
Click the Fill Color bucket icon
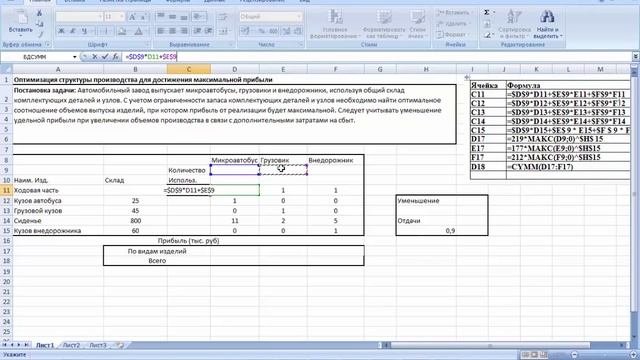click(121, 31)
